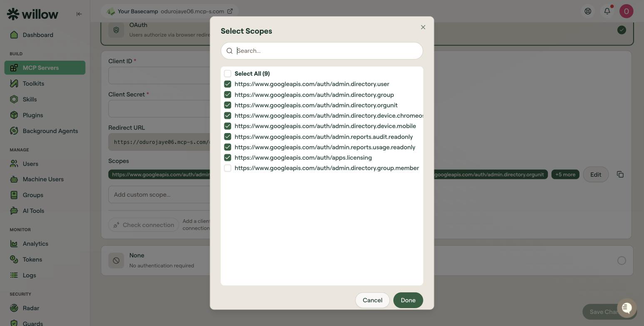Open Radar under Security

click(45, 308)
